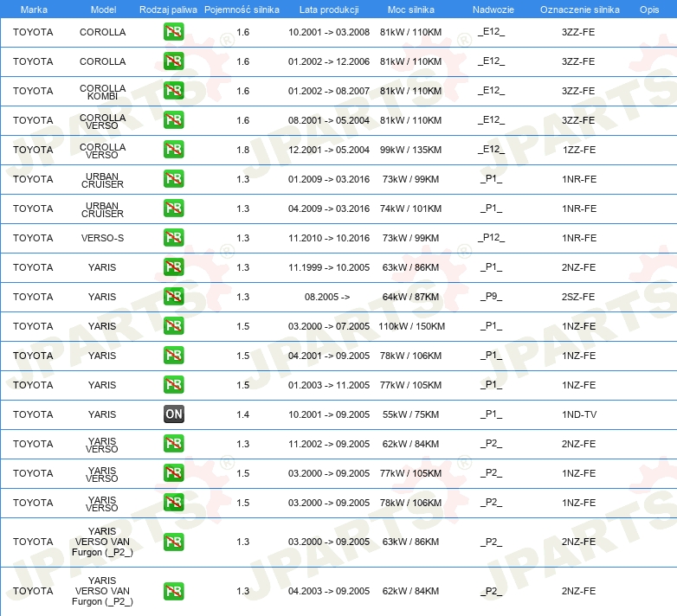Click power value 110kW / 150KM
Image resolution: width=677 pixels, height=616 pixels.
point(411,326)
